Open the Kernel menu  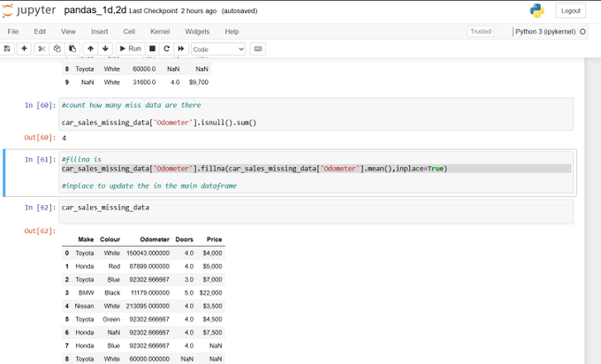click(160, 32)
